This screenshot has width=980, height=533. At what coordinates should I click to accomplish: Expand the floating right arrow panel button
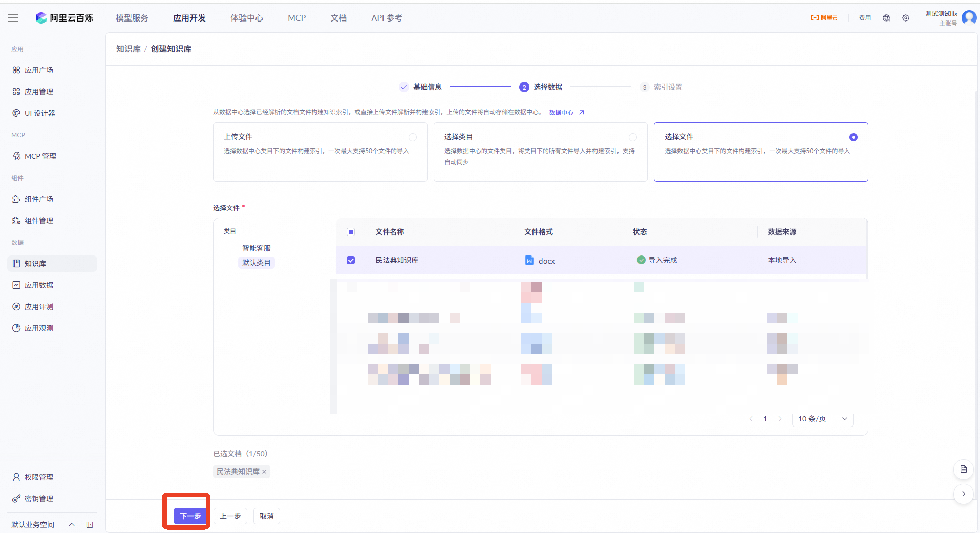click(963, 494)
